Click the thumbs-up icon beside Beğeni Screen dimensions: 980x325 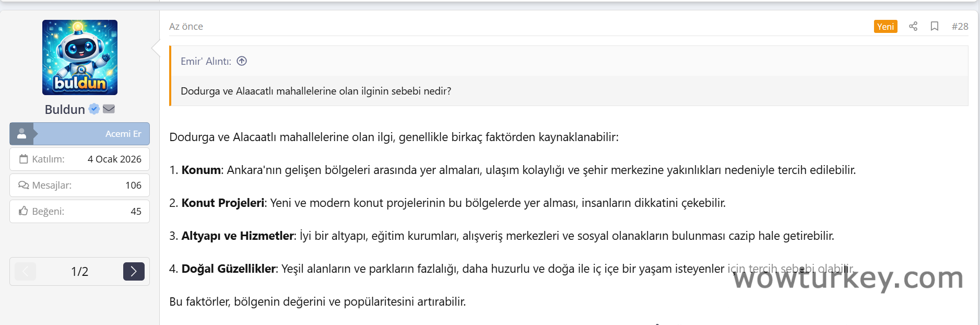click(23, 211)
